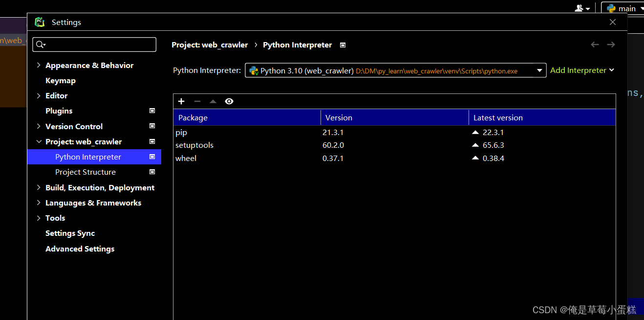This screenshot has height=320, width=644.
Task: Select the setuptools package row
Action: (394, 145)
